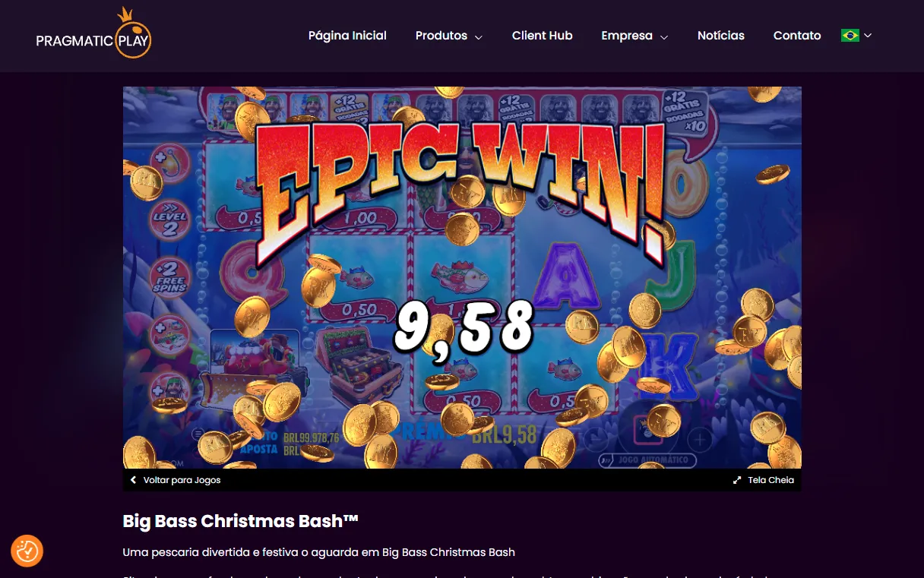This screenshot has width=924, height=578.
Task: Switch to Tela Cheia fullscreen mode
Action: (763, 480)
